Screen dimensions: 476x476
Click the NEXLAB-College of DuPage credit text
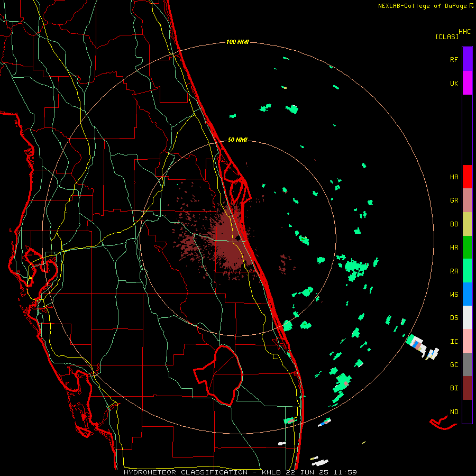(423, 6)
